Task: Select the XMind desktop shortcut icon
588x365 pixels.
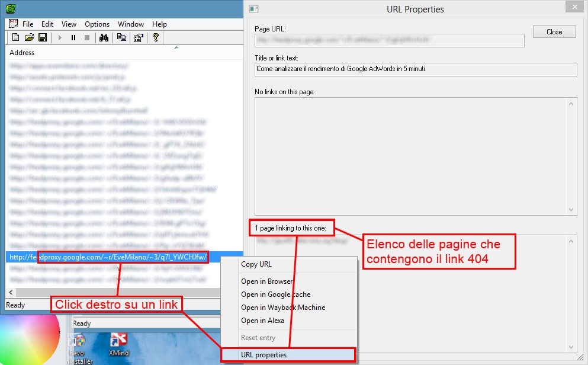Action: [x=119, y=344]
